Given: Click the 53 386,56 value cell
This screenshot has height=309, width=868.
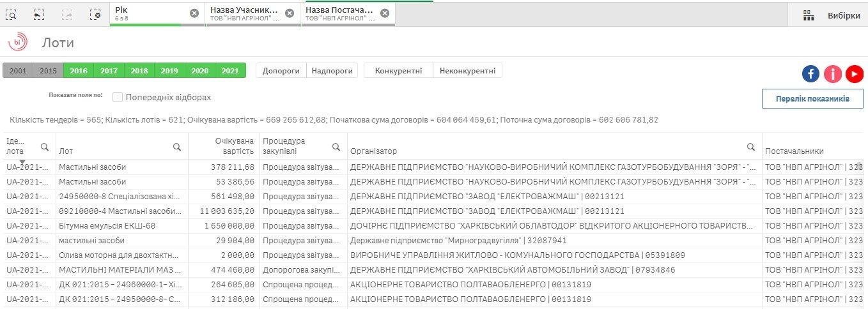Looking at the screenshot, I should click(224, 182).
